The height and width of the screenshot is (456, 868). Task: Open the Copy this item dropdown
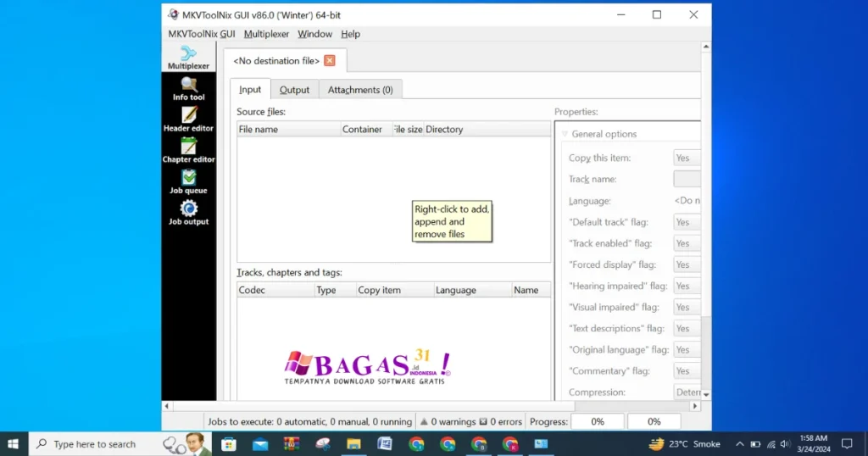[687, 158]
